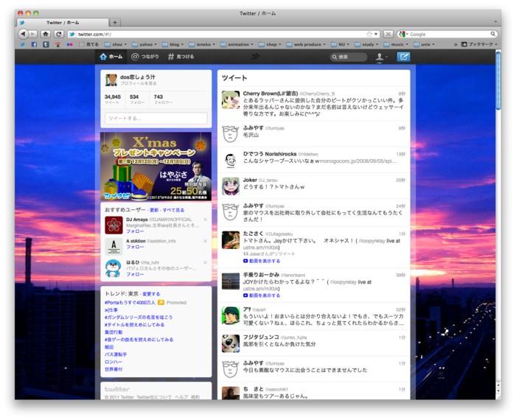Select the Twitter / ホーム browser tab

(63, 22)
